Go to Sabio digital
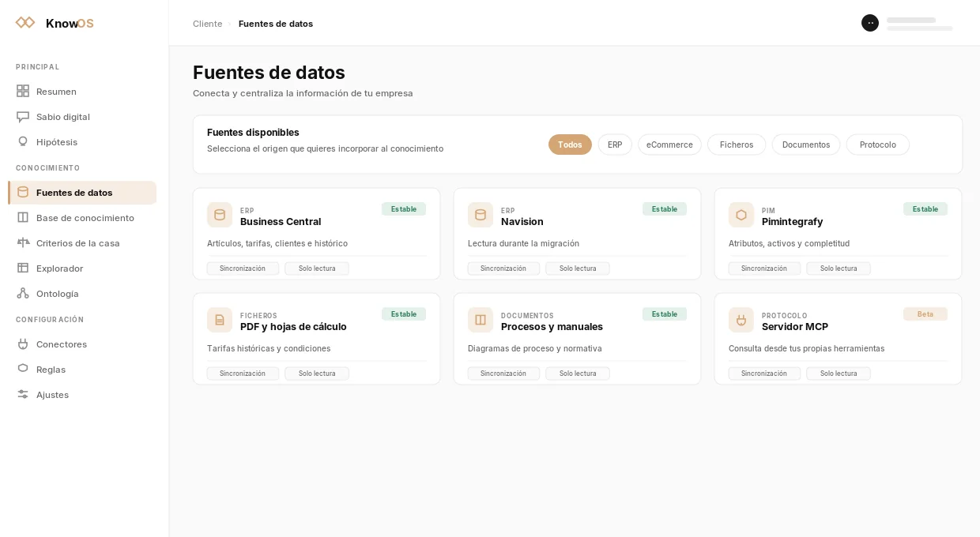Image resolution: width=980 pixels, height=537 pixels. point(82,116)
